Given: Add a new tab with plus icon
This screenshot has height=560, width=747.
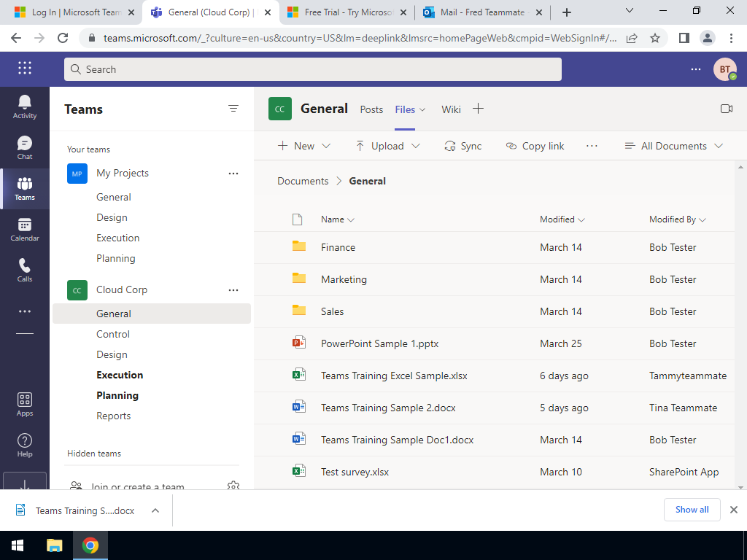Looking at the screenshot, I should coord(478,109).
